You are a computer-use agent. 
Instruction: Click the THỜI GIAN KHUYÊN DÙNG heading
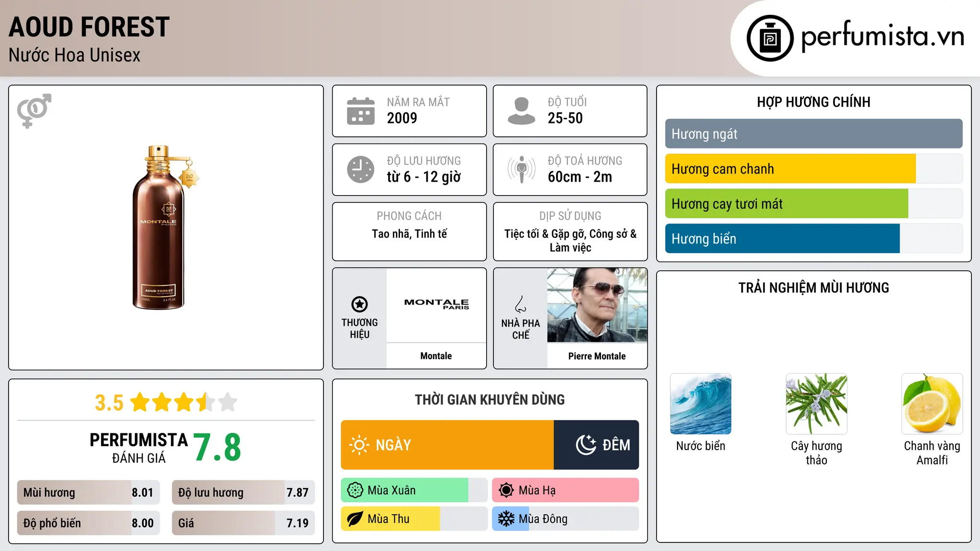490,399
